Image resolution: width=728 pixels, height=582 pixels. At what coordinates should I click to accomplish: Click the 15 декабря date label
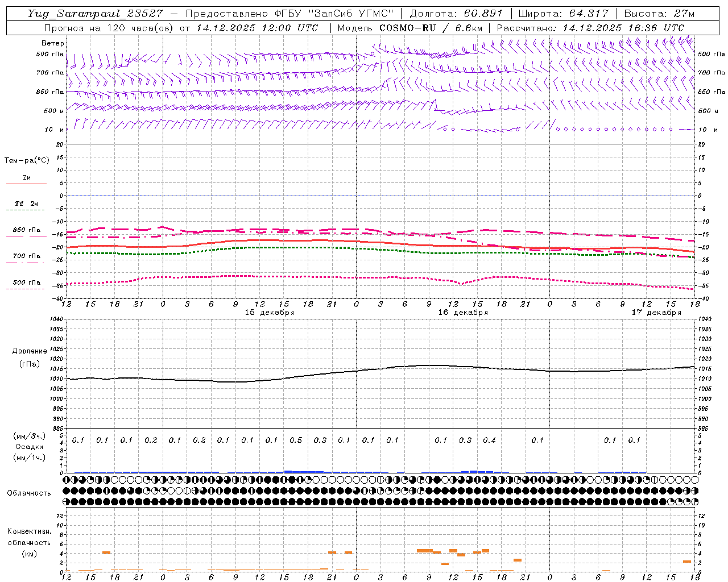270,313
